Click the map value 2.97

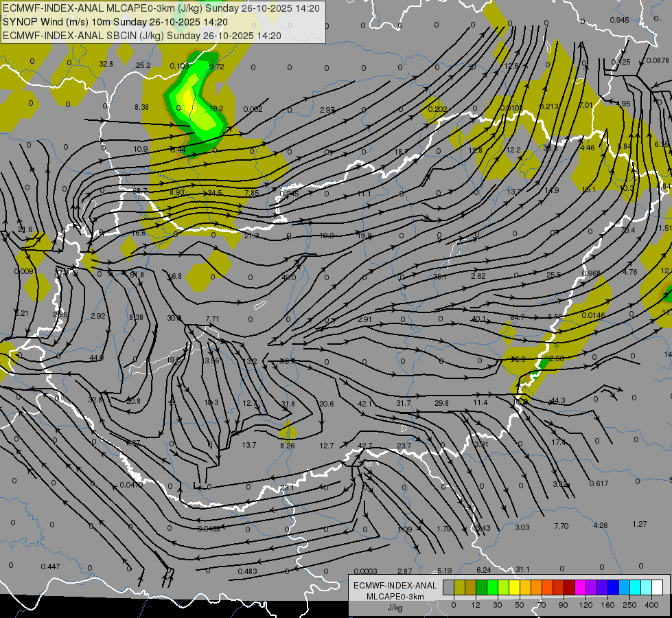327,111
